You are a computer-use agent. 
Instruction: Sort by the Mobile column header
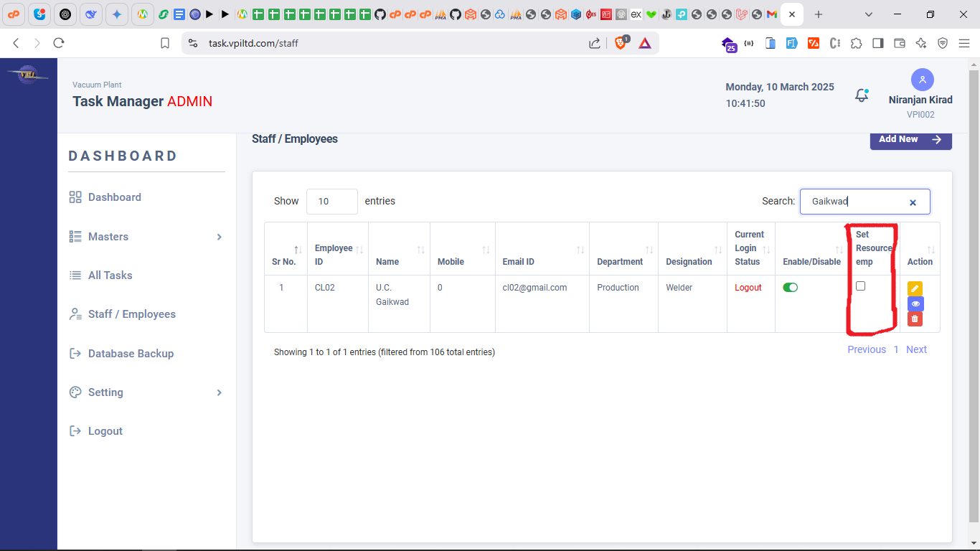pos(463,249)
